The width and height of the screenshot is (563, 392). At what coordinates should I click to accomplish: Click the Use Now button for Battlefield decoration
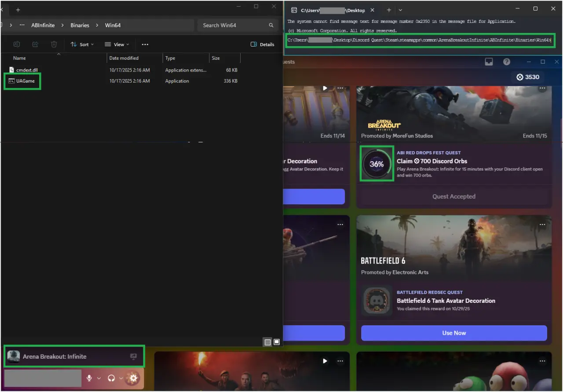tap(454, 333)
